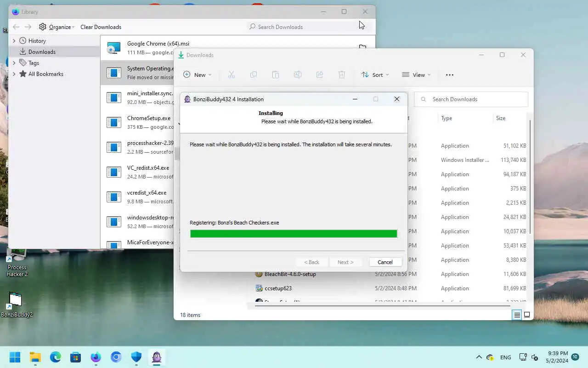Open the See more (...) menu in Explorer

(450, 75)
